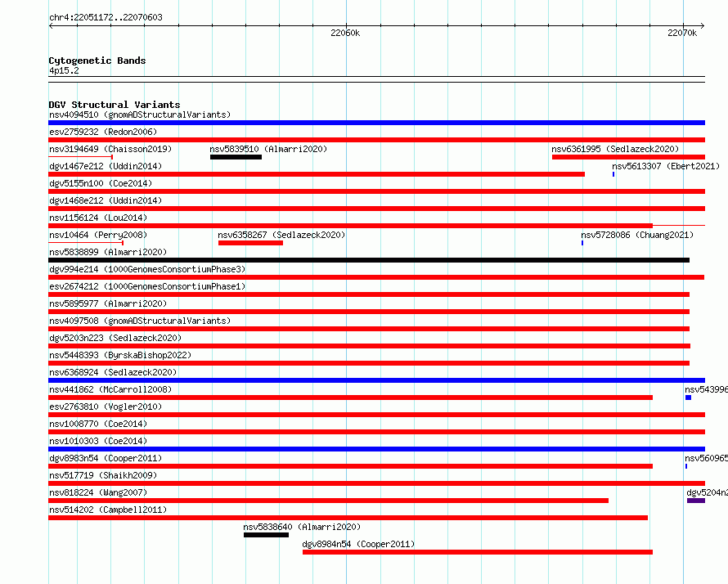This screenshot has width=728, height=584.
Task: Click the 22060k ruler label
Action: point(345,33)
